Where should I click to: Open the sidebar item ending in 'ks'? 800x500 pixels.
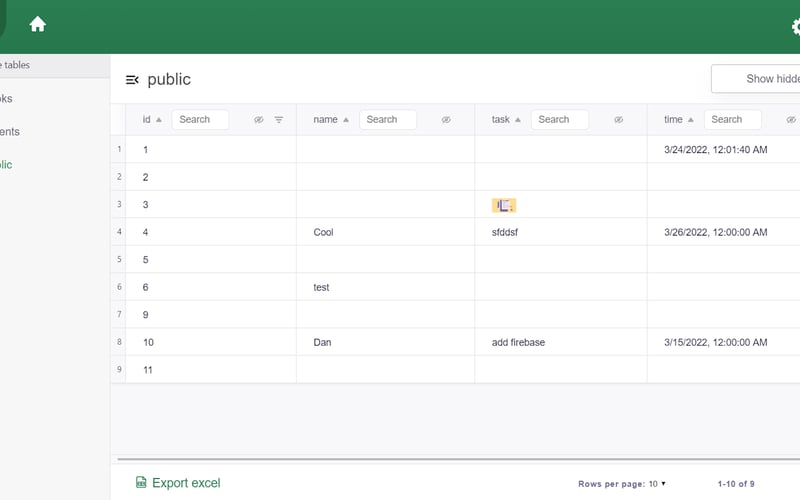pos(6,98)
